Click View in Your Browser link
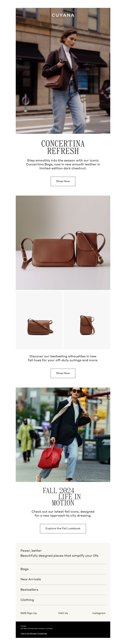The image size is (126, 644). pyautogui.click(x=29, y=633)
